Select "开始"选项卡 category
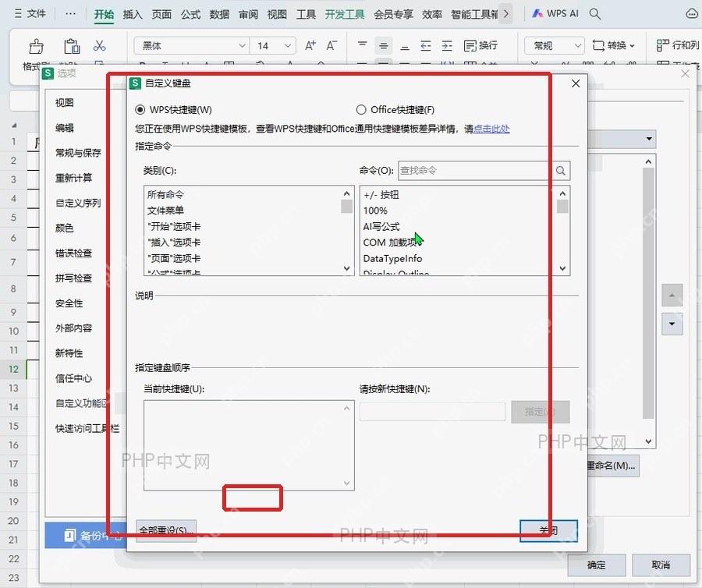 [174, 226]
